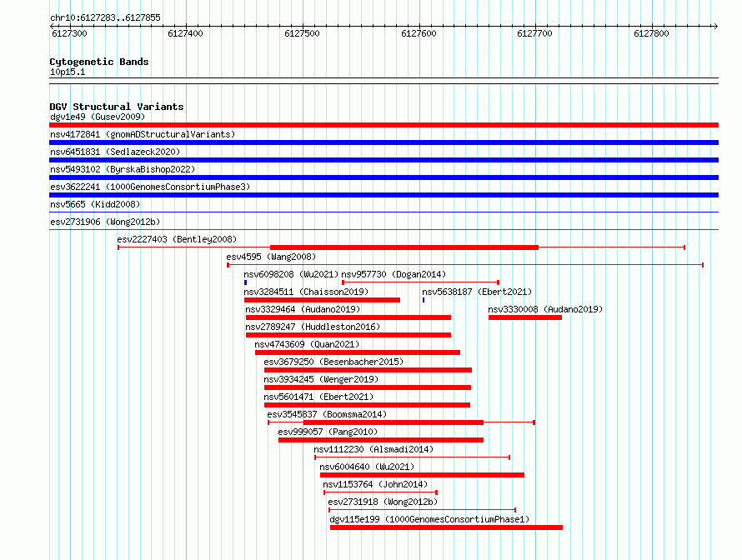
Task: Open nsv1112230 (Alsmadi2014) label
Action: (x=374, y=449)
